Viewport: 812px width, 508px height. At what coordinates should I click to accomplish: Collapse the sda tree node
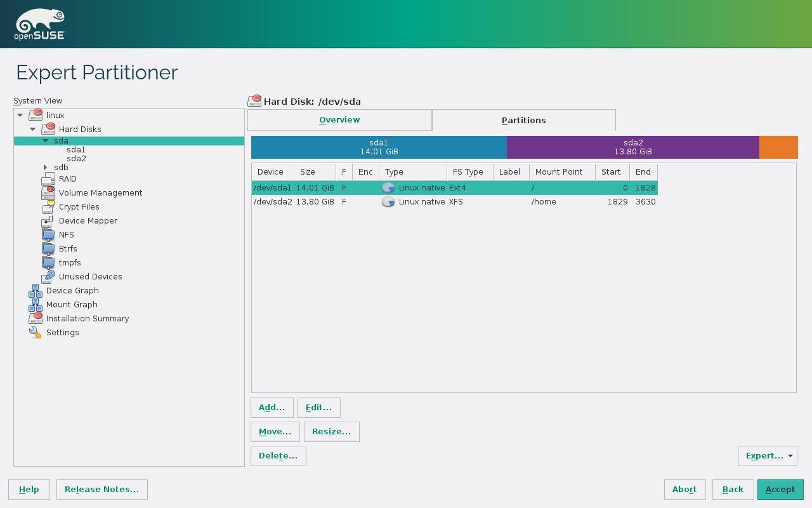(46, 141)
